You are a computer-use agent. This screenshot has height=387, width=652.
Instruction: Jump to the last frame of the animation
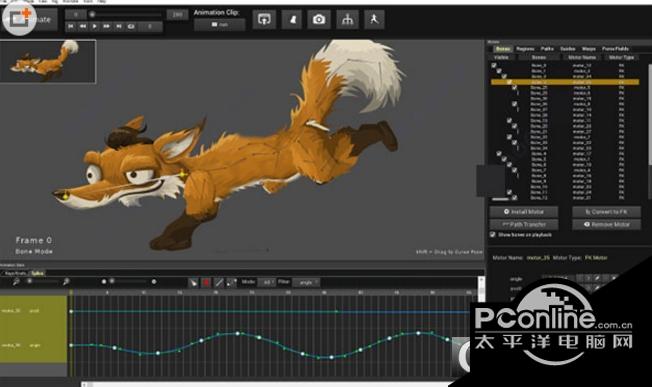tap(119, 26)
